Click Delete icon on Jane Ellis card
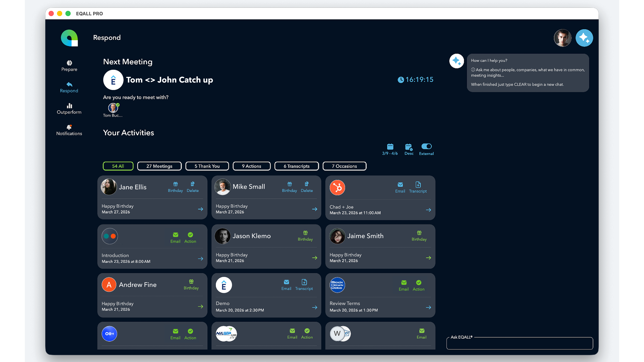The height and width of the screenshot is (362, 644). [192, 187]
